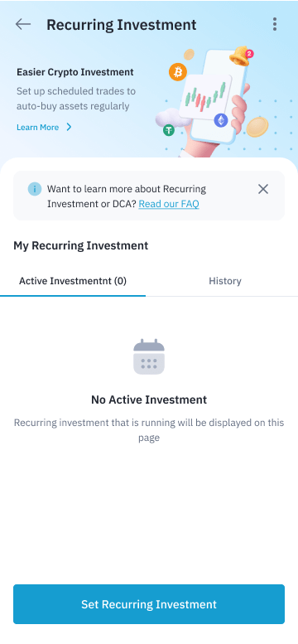Click the My Recurring Investment heading
Viewport: 298px width, 644px height.
point(81,245)
